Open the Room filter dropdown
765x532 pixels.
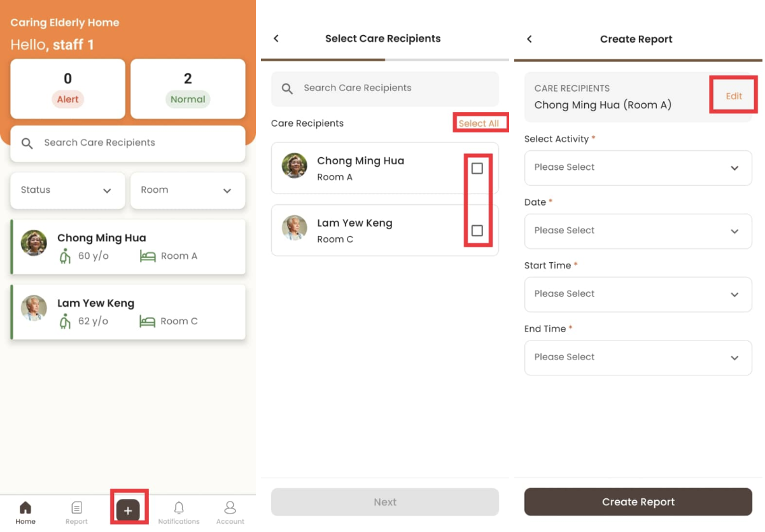click(x=187, y=190)
